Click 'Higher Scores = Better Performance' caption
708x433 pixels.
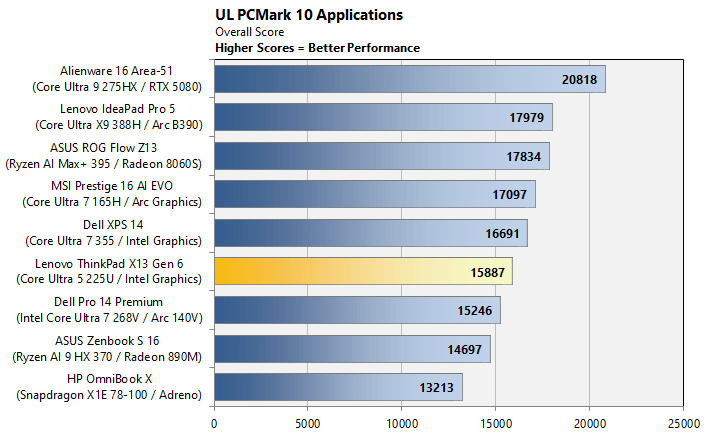tap(317, 48)
